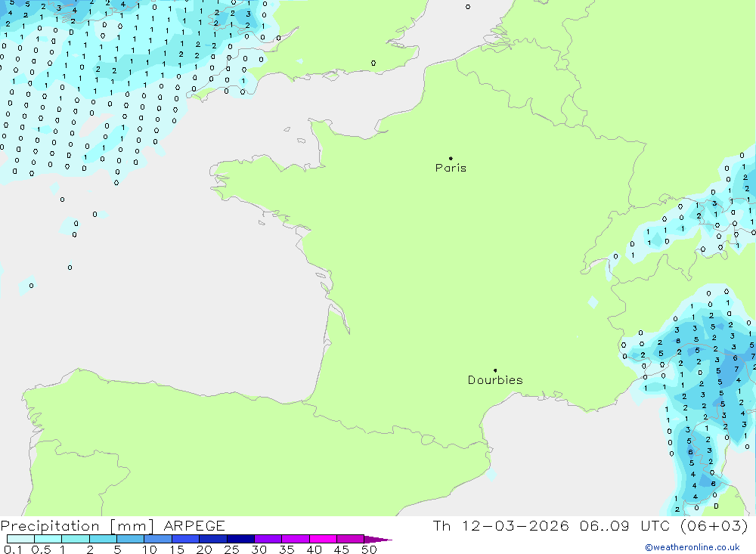Click the black dot marking Paris
The height and width of the screenshot is (554, 756).
pos(451,158)
